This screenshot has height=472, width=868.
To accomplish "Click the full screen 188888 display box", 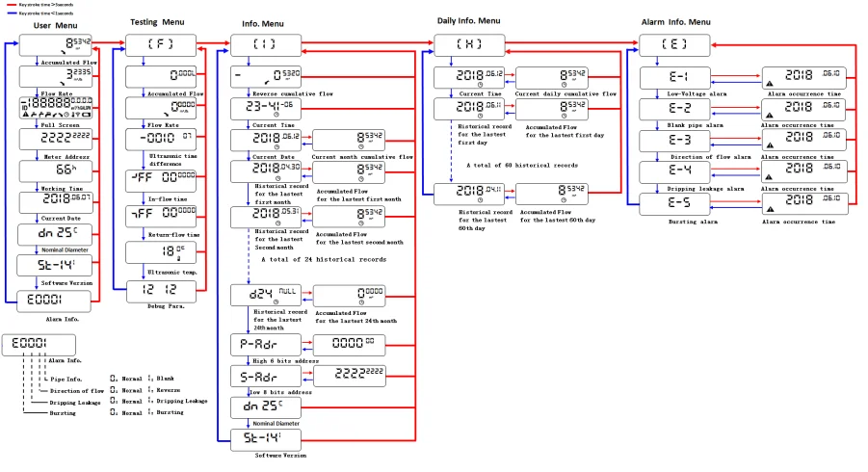I will tap(56, 108).
